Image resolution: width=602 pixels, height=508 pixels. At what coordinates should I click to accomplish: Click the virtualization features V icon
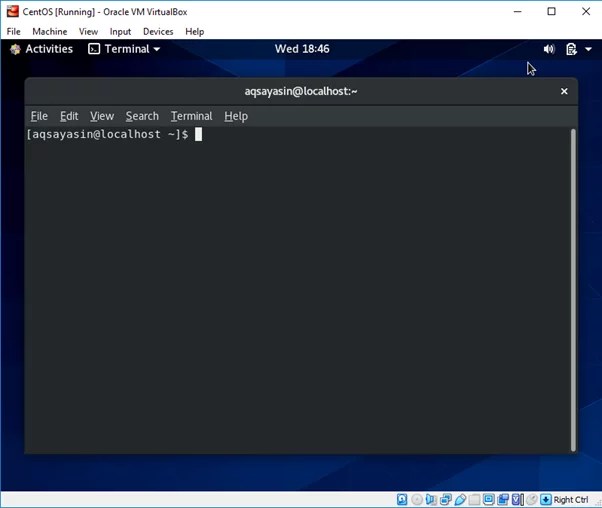518,499
